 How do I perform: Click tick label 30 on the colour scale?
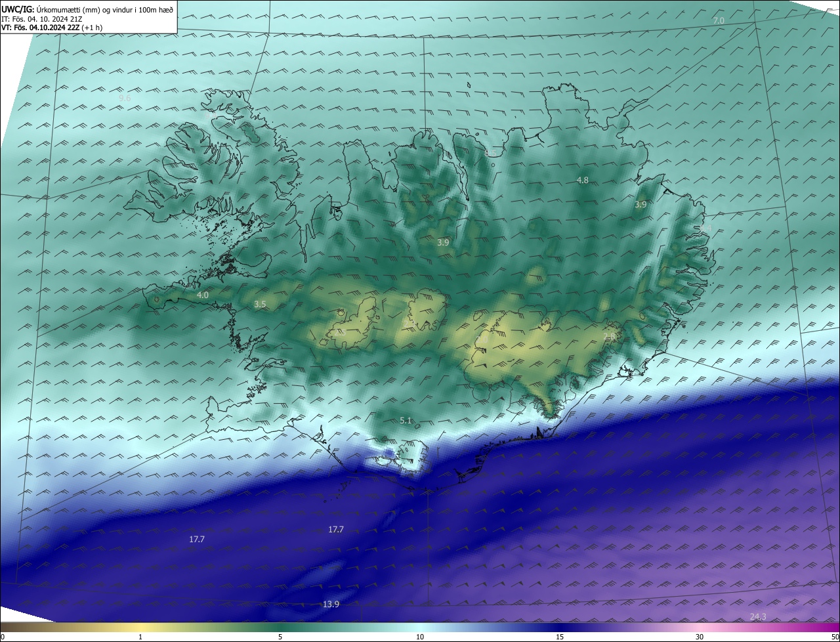pos(700,637)
